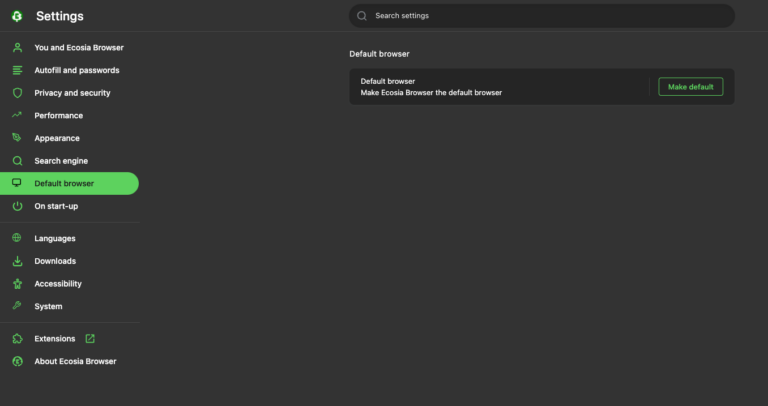Open System settings
This screenshot has height=406, width=768.
[70, 306]
